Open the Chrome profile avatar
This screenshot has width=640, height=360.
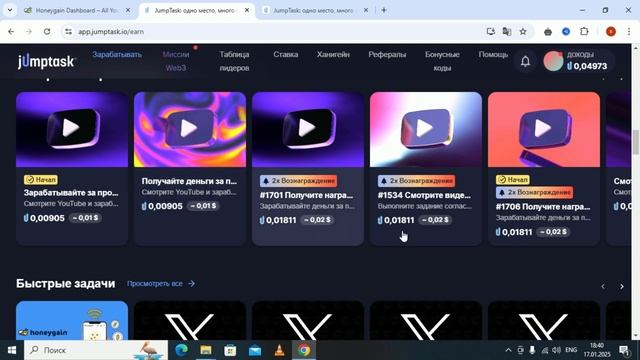tap(611, 31)
